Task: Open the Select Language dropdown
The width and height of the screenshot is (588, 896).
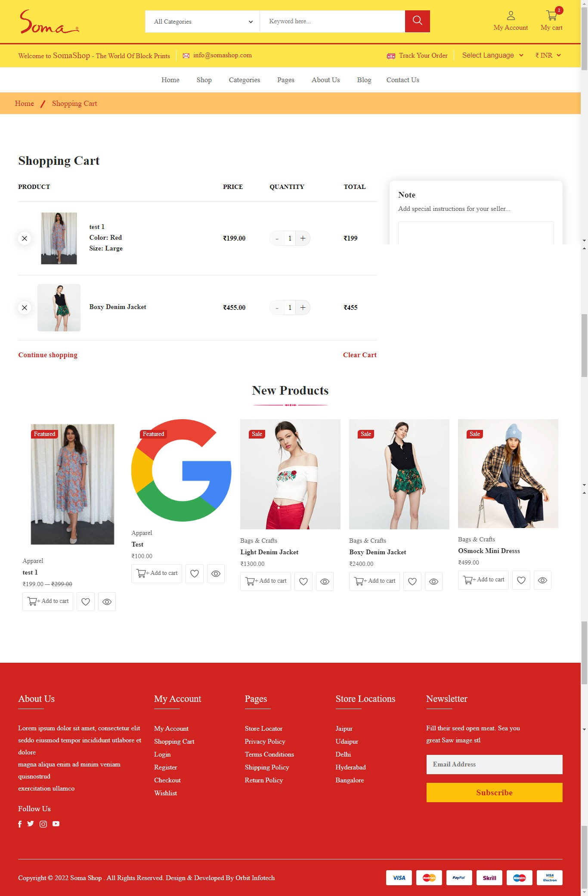Action: (x=492, y=56)
